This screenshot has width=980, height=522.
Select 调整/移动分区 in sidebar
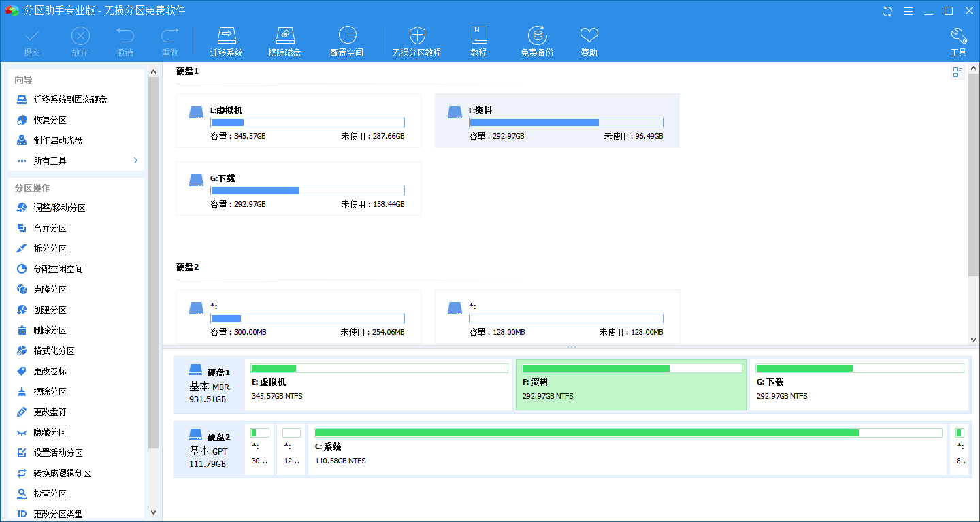59,208
